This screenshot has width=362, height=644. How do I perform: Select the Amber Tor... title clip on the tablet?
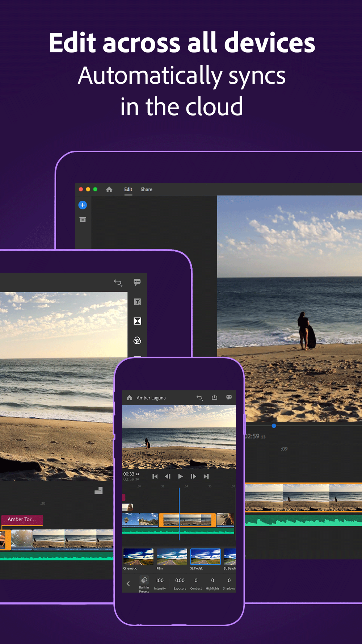(x=22, y=519)
